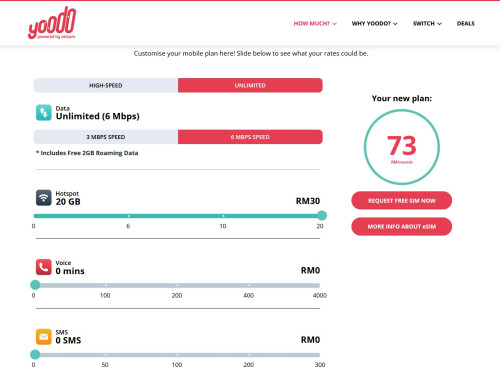Set Voice slider to the 400 mark

[249, 285]
